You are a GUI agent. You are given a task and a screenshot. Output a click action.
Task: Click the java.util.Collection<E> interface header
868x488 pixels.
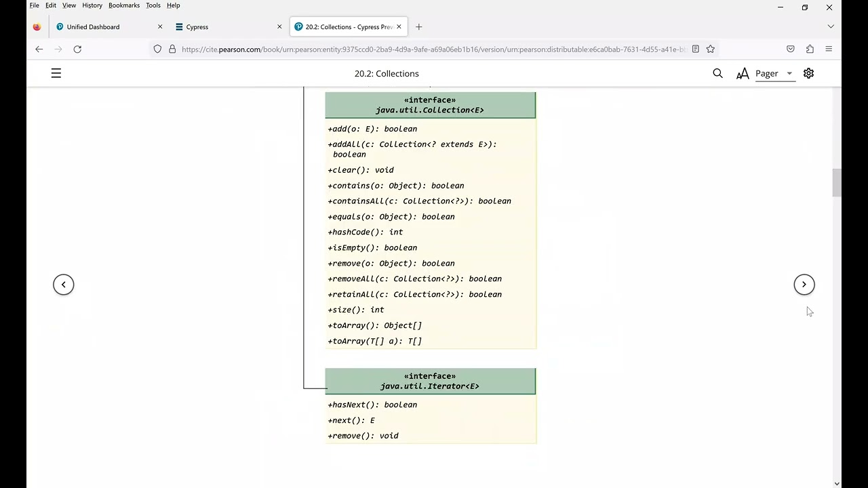click(x=430, y=105)
